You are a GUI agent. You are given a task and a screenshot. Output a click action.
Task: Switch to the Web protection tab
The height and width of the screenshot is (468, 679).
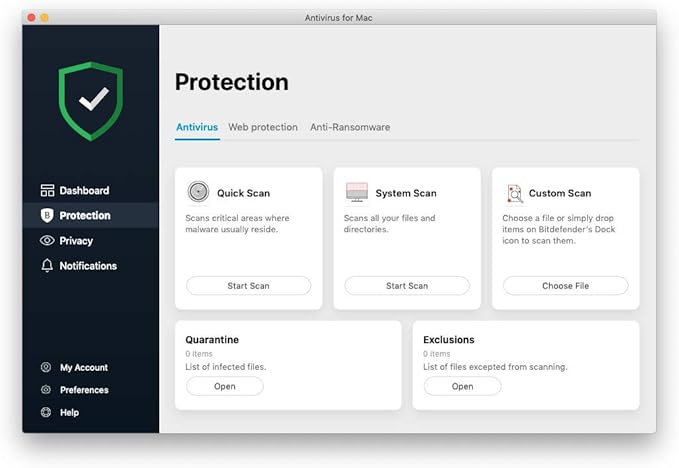tap(263, 128)
